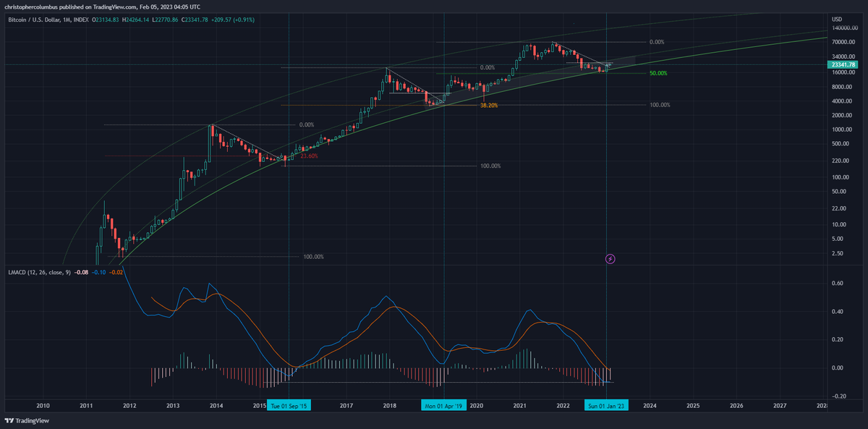This screenshot has height=429, width=868.
Task: Click the 500.00 price axis label
Action: click(x=840, y=144)
